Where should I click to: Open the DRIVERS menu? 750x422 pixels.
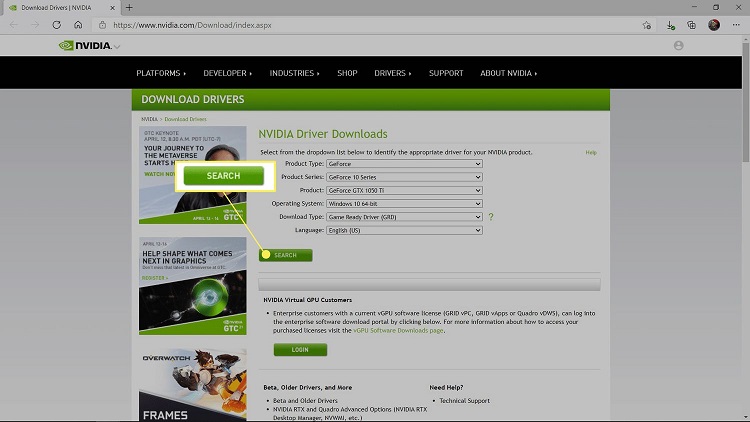click(x=393, y=73)
